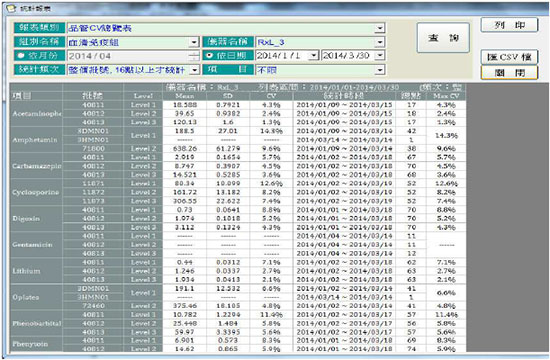This screenshot has width=550, height=360.
Task: Expand the 儀器名稱 RxL_3 dropdown
Action: pos(380,42)
